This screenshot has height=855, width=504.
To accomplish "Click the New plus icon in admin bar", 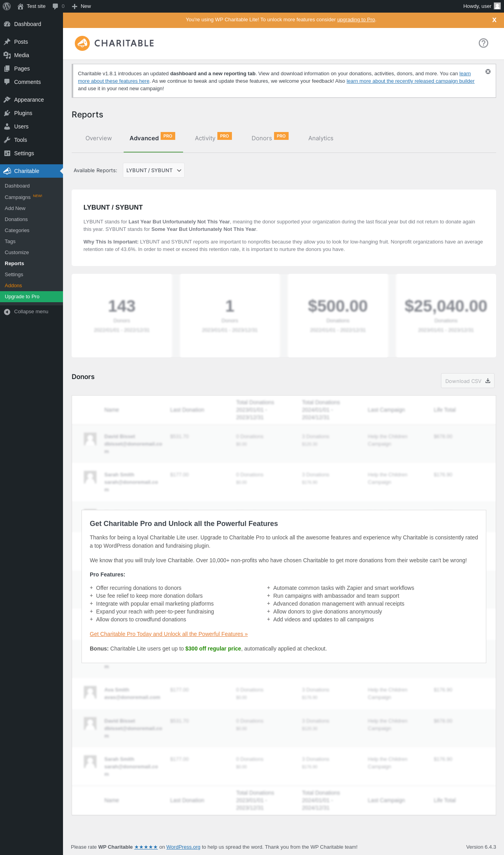I will (x=74, y=6).
